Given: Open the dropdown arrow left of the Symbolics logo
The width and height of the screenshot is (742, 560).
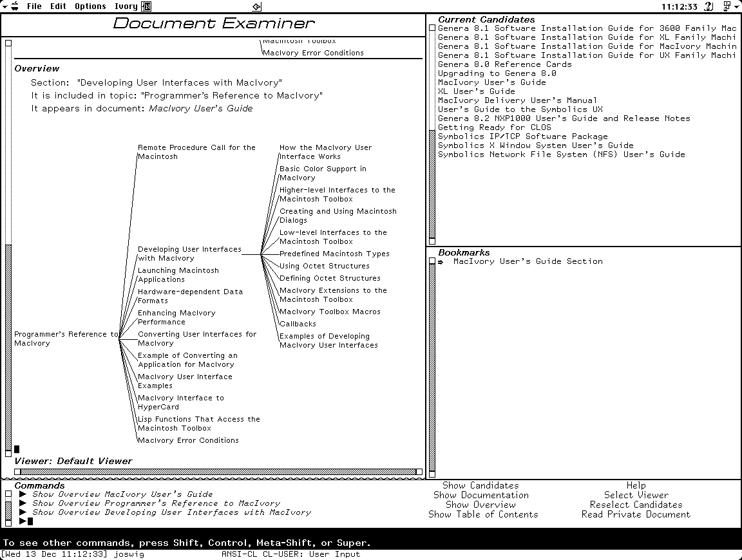Looking at the screenshot, I should [x=4, y=6].
